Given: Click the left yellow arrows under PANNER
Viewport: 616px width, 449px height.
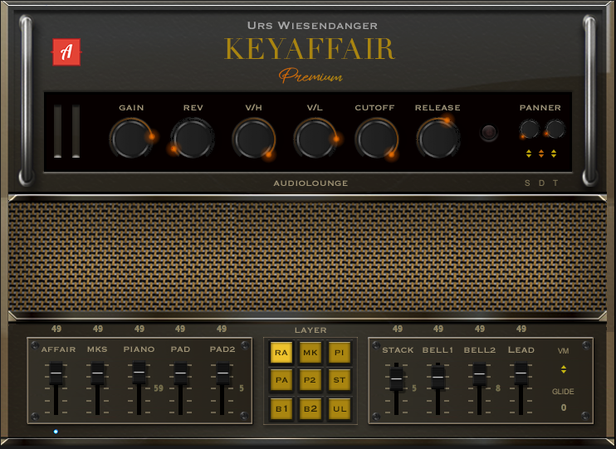Looking at the screenshot, I should point(529,154).
